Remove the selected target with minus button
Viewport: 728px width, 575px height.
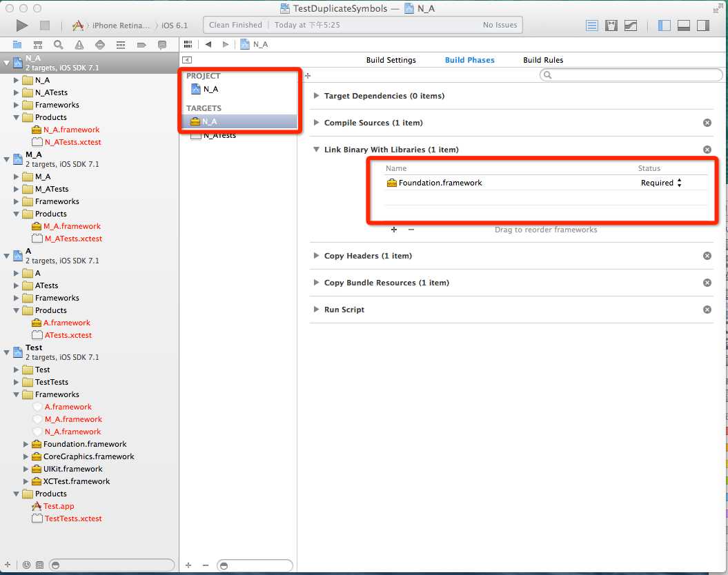(x=206, y=565)
